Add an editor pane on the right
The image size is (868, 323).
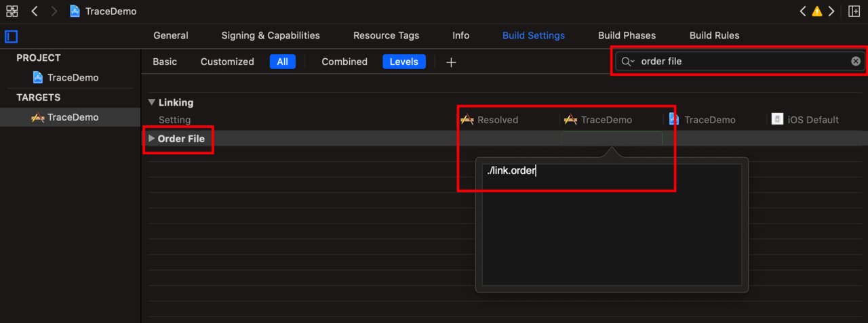[854, 12]
